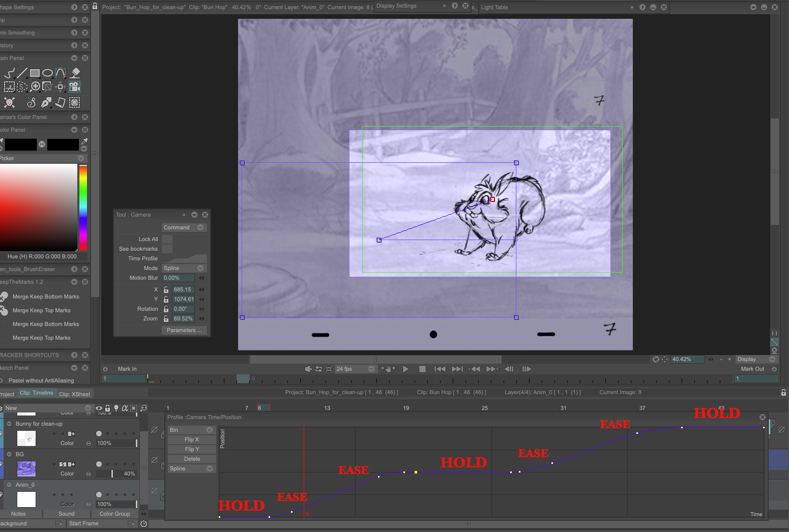Click the Flip X button

pos(192,439)
